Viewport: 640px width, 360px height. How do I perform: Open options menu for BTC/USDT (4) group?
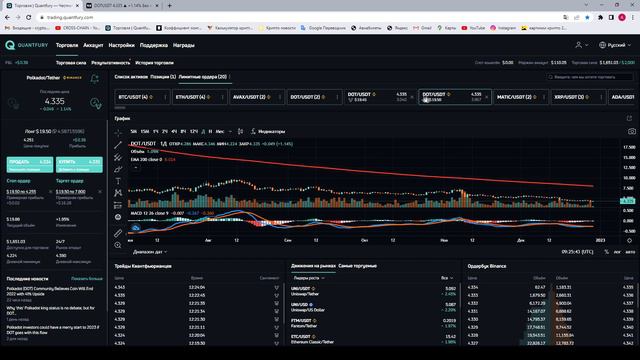tap(165, 97)
